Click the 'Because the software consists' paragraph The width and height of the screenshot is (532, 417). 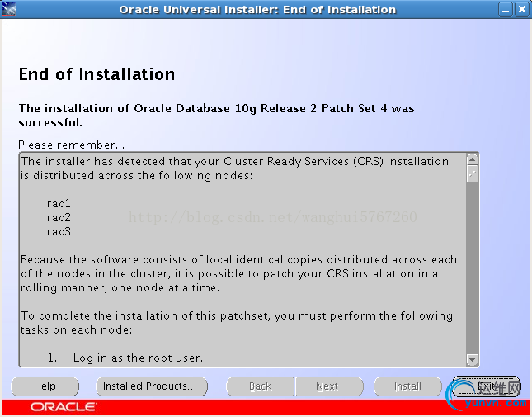238,273
